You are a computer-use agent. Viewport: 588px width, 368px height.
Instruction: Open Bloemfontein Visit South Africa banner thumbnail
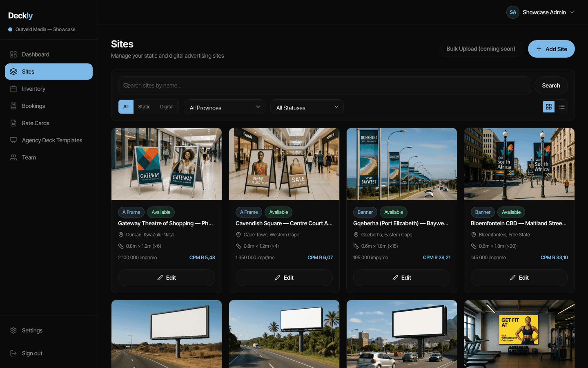click(519, 164)
